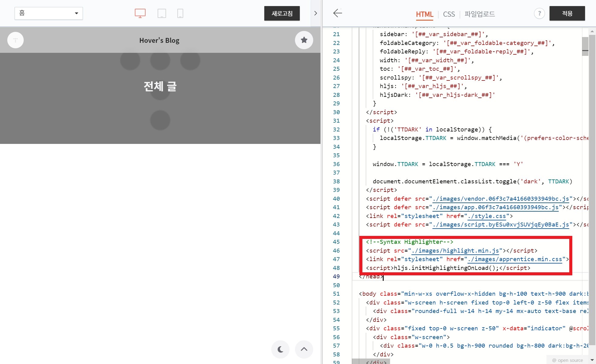This screenshot has height=364, width=596.
Task: Toggle dark mode with moon button
Action: coord(280,349)
